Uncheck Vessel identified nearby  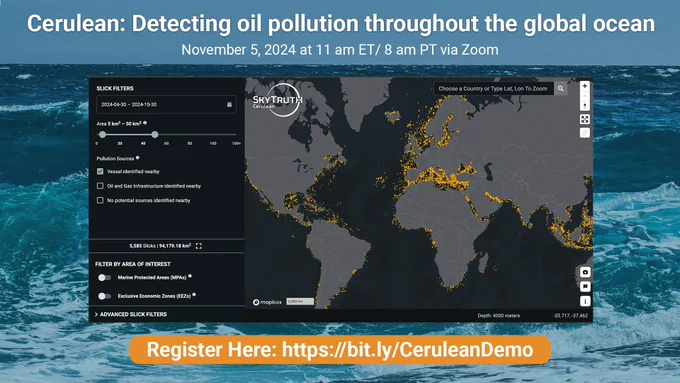point(100,171)
